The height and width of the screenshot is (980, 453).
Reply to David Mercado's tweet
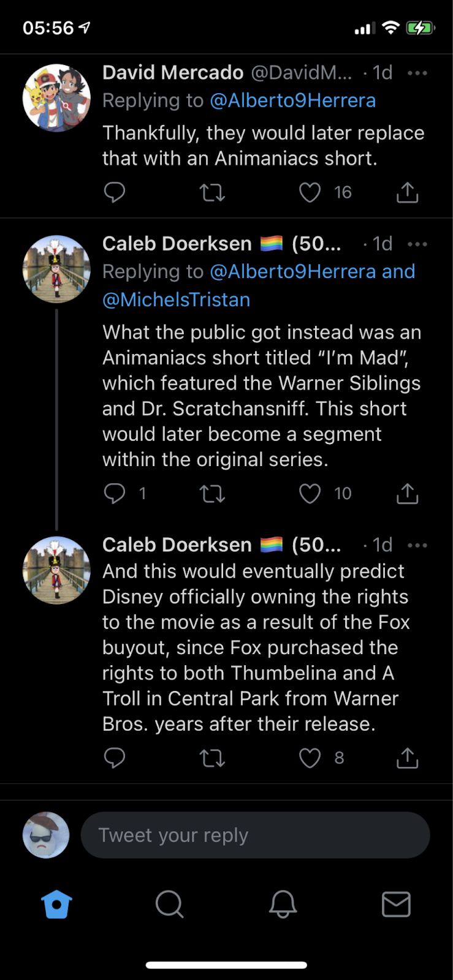point(115,192)
